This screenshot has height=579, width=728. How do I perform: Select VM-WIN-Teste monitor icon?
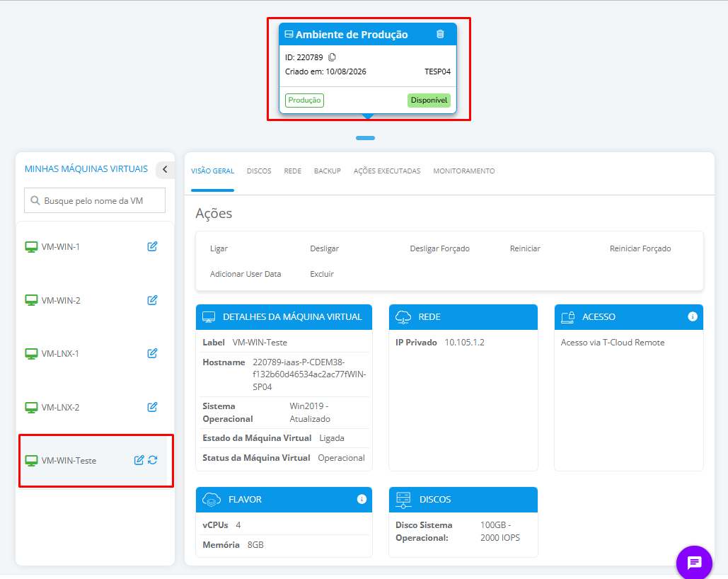(31, 461)
